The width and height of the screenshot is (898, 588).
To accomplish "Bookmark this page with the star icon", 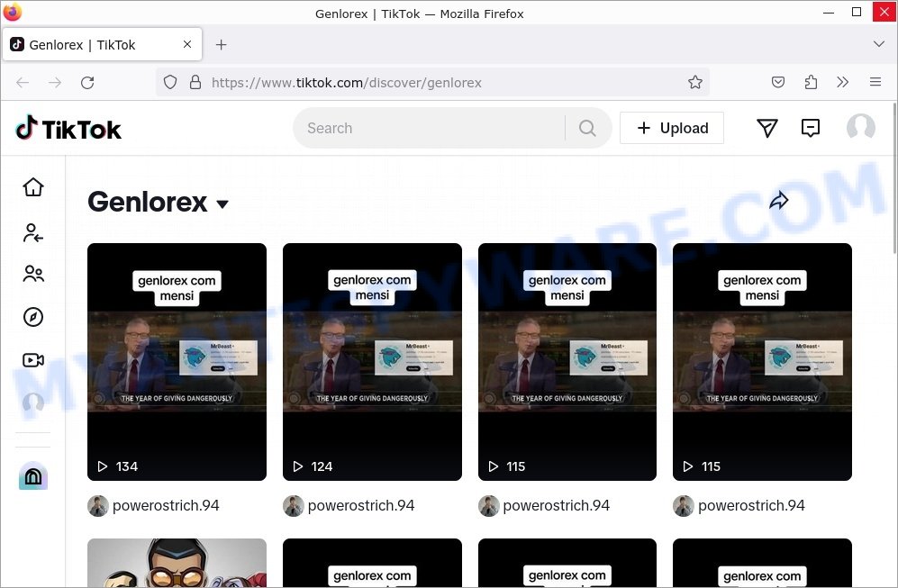I will point(695,83).
